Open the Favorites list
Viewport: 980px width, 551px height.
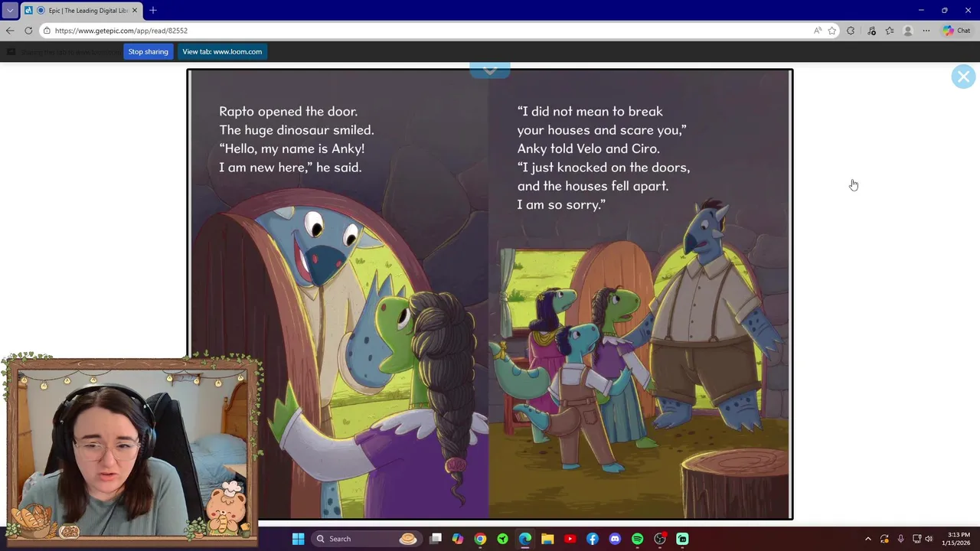[x=890, y=31]
